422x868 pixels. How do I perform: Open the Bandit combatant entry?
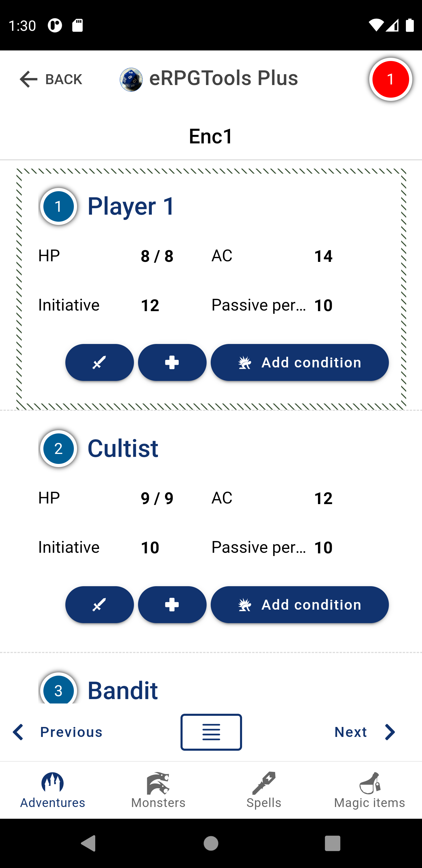tap(122, 690)
